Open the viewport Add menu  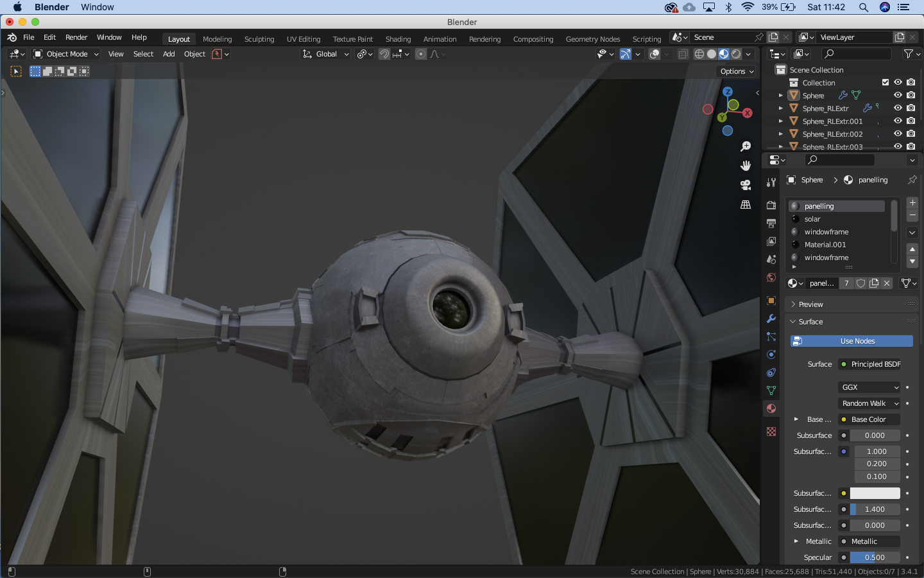click(x=169, y=54)
